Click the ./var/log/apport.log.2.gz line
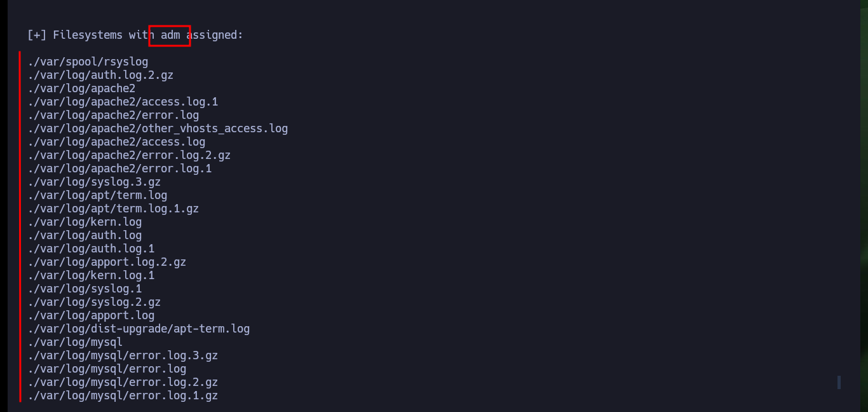The width and height of the screenshot is (868, 412). point(107,263)
